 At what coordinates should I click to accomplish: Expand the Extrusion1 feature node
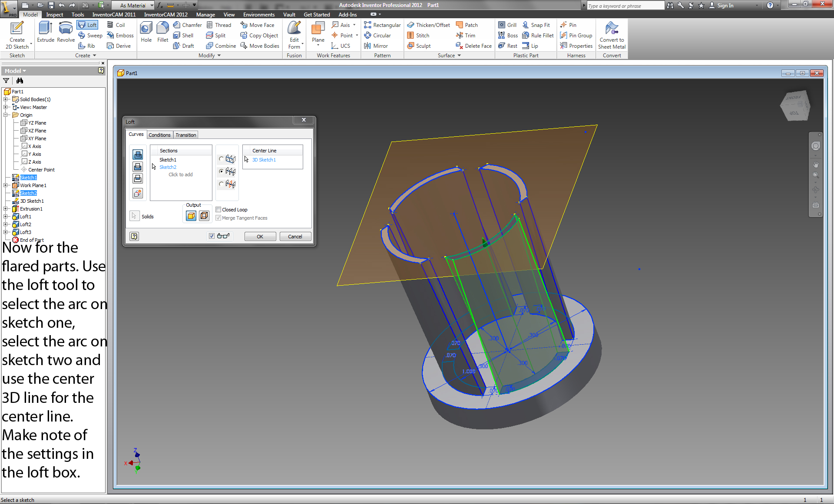[5, 209]
